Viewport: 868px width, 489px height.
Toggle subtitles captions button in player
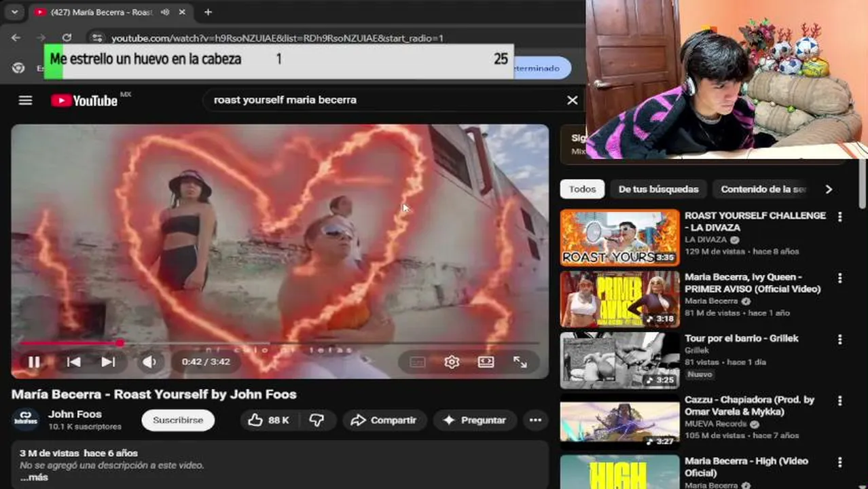click(418, 362)
